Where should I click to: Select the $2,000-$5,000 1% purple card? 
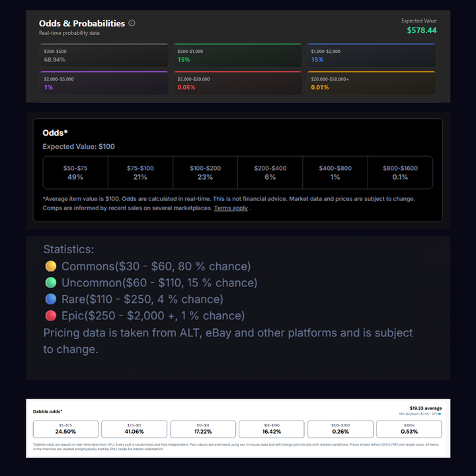click(104, 83)
